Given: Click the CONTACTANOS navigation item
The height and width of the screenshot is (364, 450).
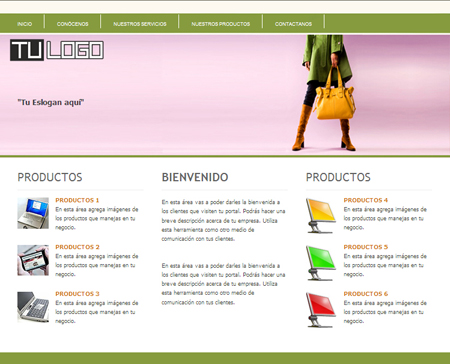Looking at the screenshot, I should pos(293,24).
